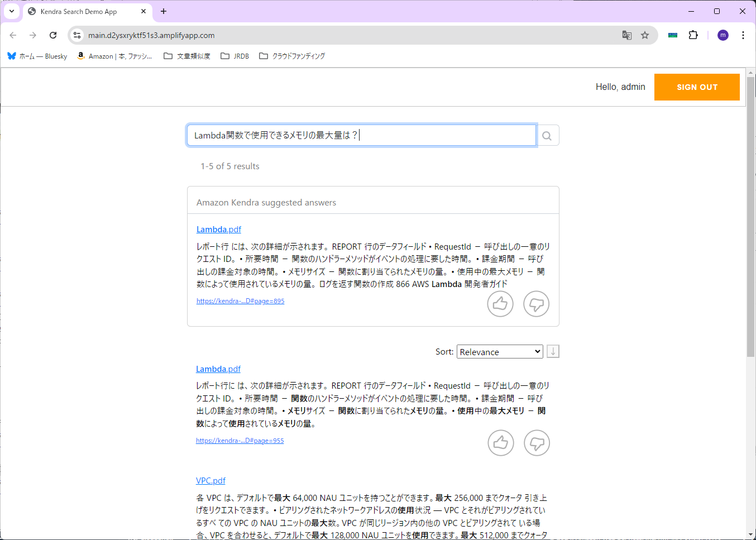This screenshot has width=756, height=540.
Task: Open the Bluesky home bookmark
Action: point(37,56)
